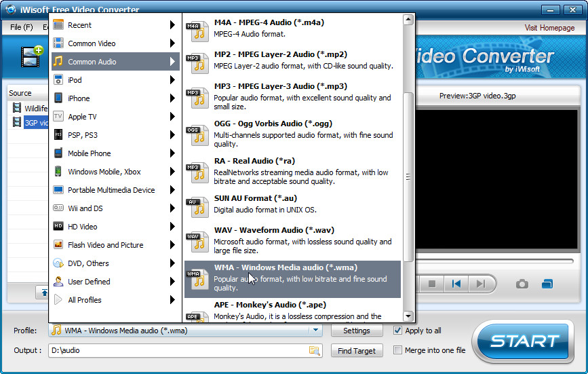Expand the Apple TV submenu arrow
The width and height of the screenshot is (588, 374).
(x=172, y=116)
